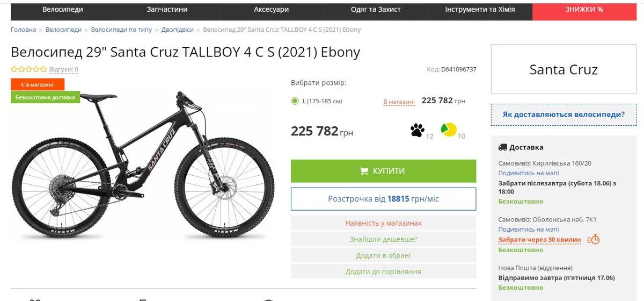Click the star rating icons
The height and width of the screenshot is (301, 644).
tap(28, 69)
